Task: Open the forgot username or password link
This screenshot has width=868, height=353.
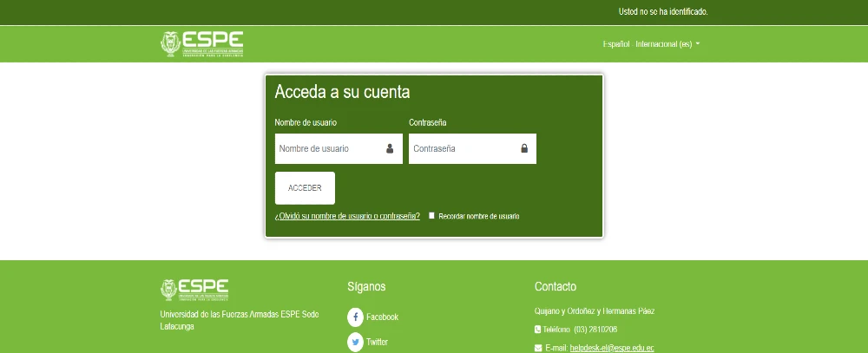Action: 347,216
